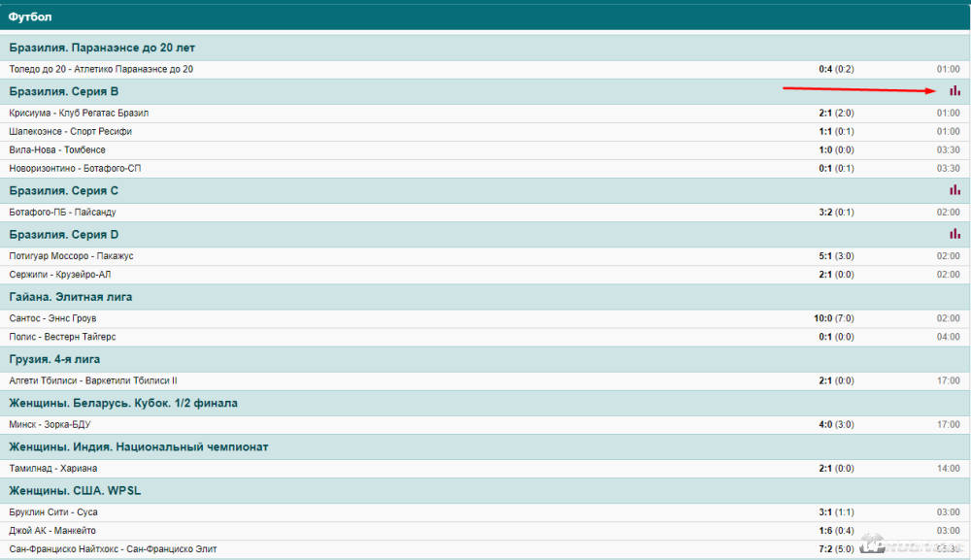The width and height of the screenshot is (971, 560).
Task: Select Тамилнад - Хариана match row
Action: tap(52, 468)
